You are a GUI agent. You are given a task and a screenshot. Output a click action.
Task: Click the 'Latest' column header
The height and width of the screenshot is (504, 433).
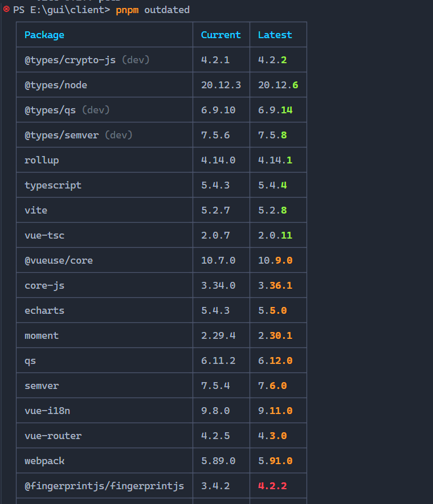pos(275,35)
